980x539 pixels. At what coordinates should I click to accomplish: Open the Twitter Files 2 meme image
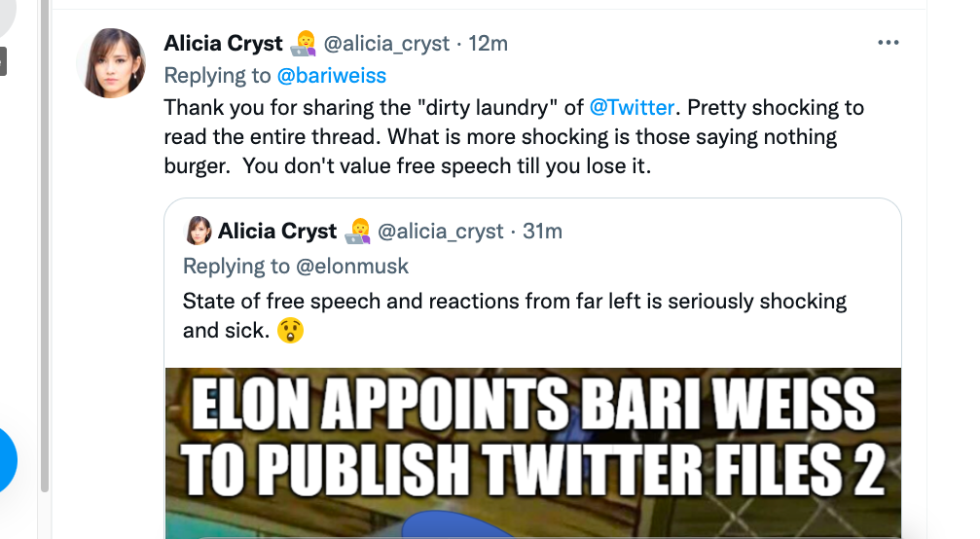click(x=533, y=453)
